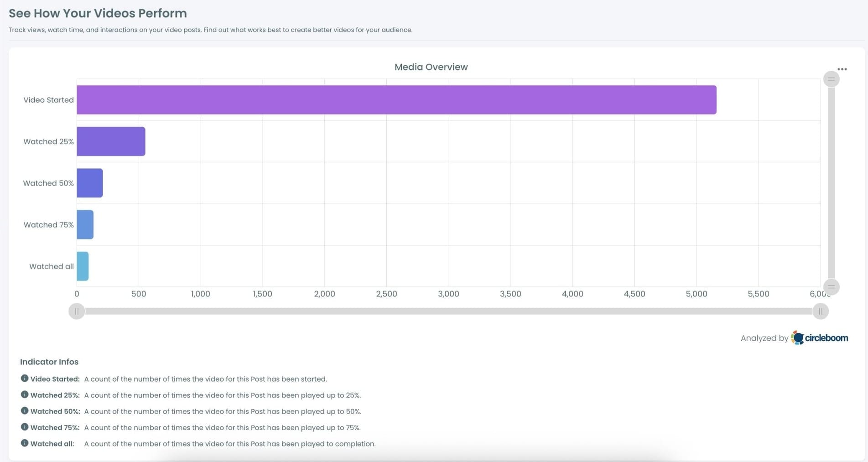This screenshot has width=868, height=462.
Task: Select the Watched all bar
Action: (83, 266)
